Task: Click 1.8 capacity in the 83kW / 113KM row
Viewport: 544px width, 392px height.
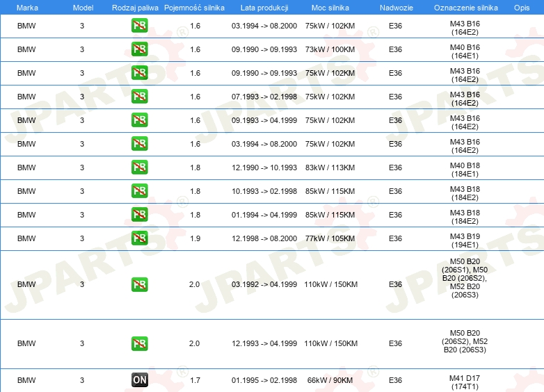Action: (x=195, y=168)
